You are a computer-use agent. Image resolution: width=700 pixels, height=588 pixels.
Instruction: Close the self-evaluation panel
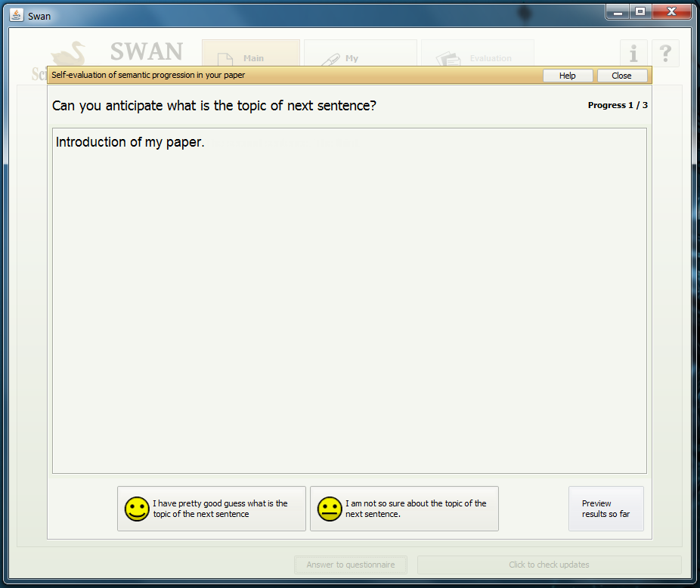tap(622, 76)
